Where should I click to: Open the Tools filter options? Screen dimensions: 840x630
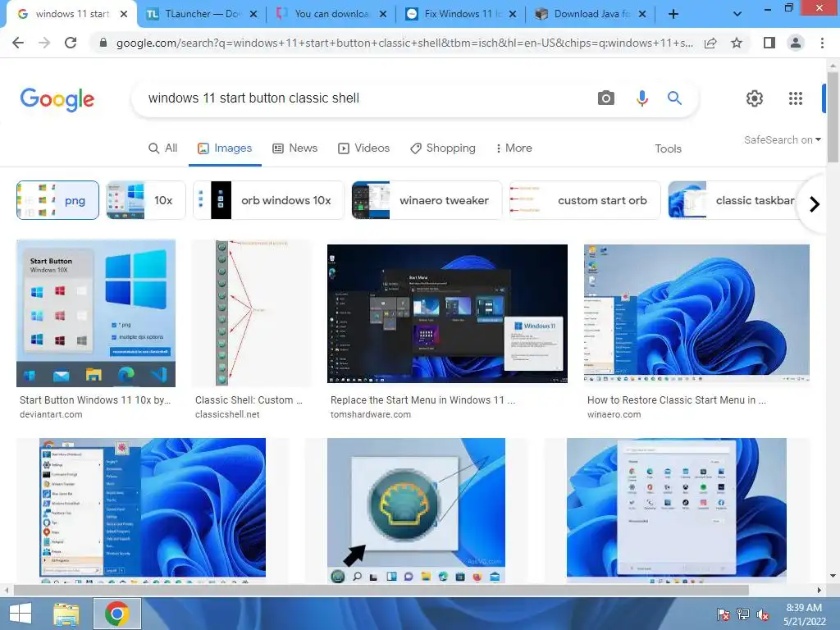[x=668, y=148]
